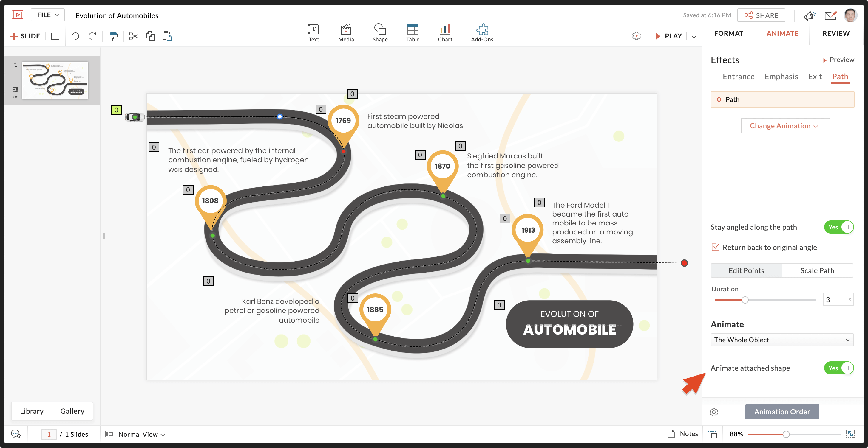This screenshot has height=448, width=868.
Task: Open the Change Animation dropdown
Action: coord(785,126)
